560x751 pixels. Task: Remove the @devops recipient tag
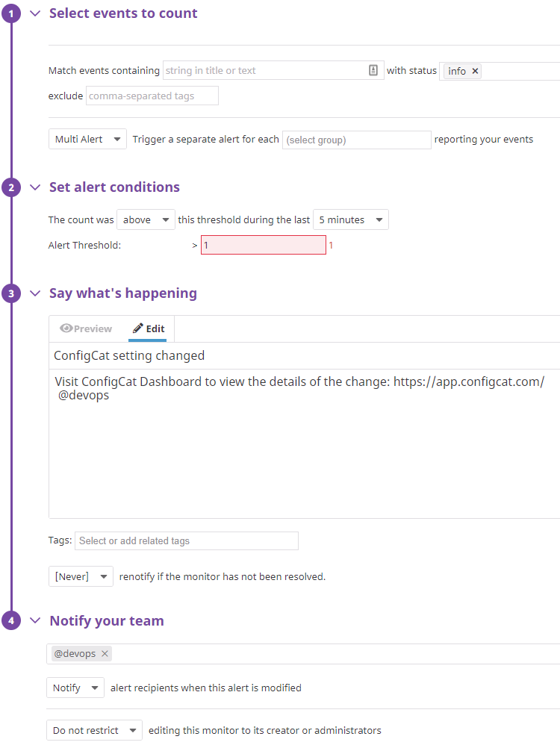(x=105, y=653)
